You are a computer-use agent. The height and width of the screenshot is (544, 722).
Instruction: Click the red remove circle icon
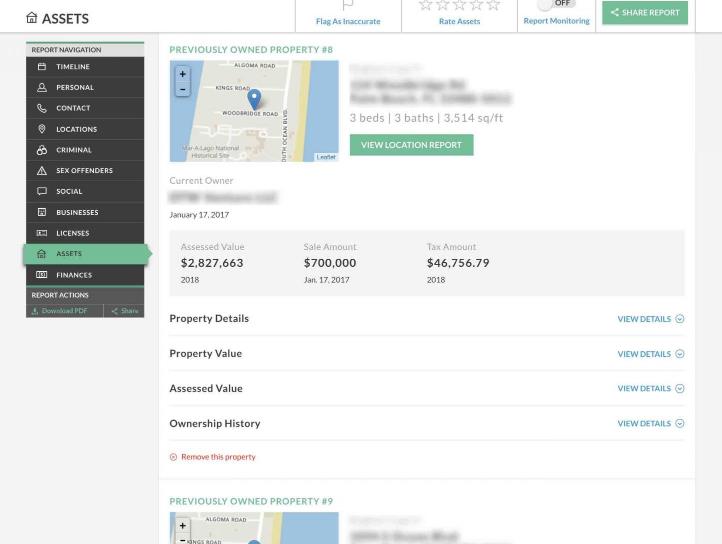click(x=174, y=457)
